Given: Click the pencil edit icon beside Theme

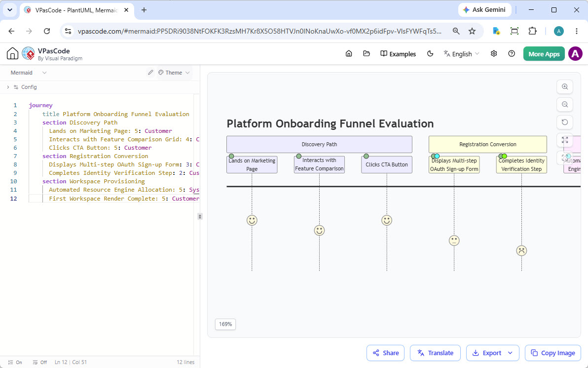Looking at the screenshot, I should [x=150, y=73].
